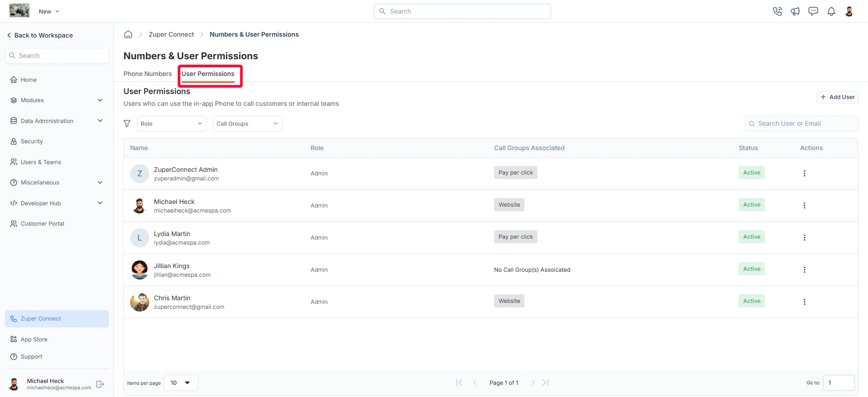Click Lydia Martin's L avatar
This screenshot has width=868, height=397.
[140, 238]
